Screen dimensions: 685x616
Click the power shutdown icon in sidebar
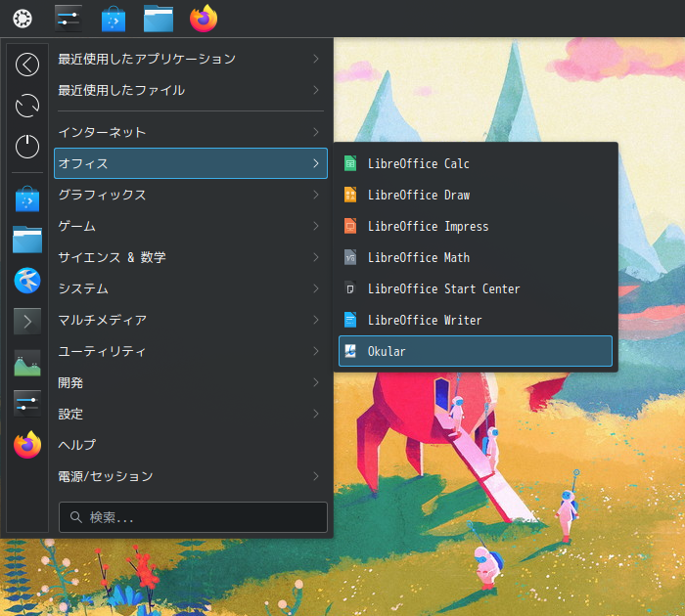click(x=27, y=147)
